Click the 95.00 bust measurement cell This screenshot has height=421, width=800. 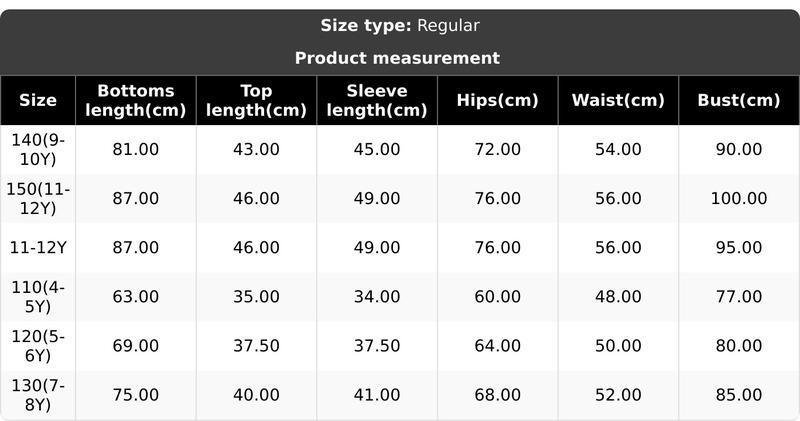click(x=739, y=247)
